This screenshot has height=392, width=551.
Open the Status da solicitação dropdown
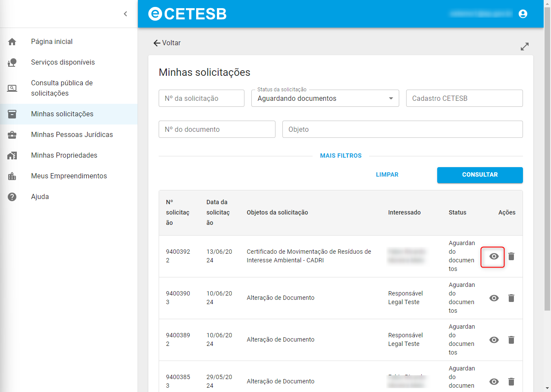(x=325, y=98)
